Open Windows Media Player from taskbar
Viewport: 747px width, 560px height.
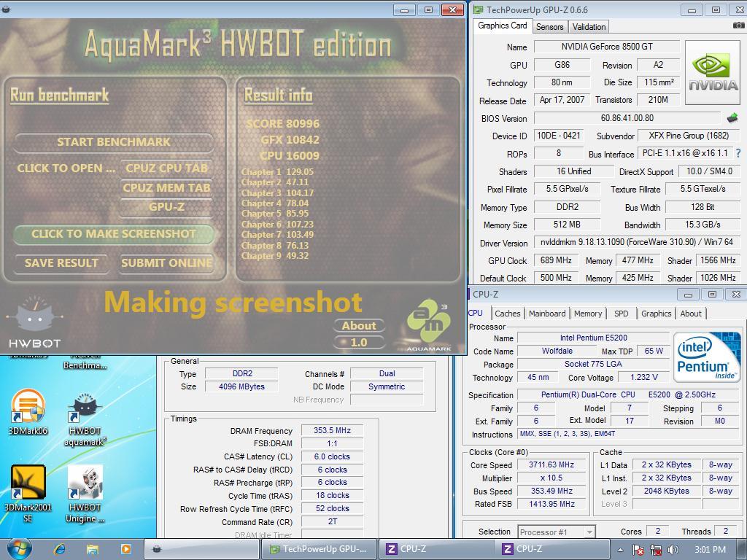tap(125, 550)
